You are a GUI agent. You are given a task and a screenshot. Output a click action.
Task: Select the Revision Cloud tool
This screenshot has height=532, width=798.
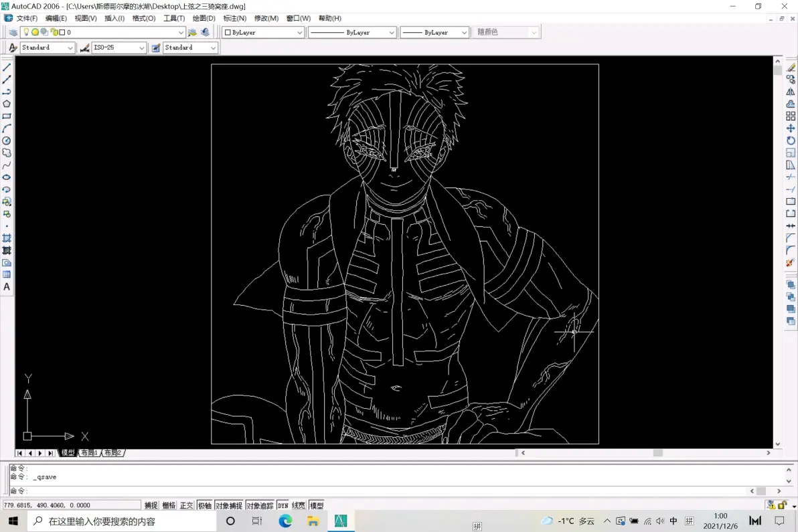coord(7,153)
